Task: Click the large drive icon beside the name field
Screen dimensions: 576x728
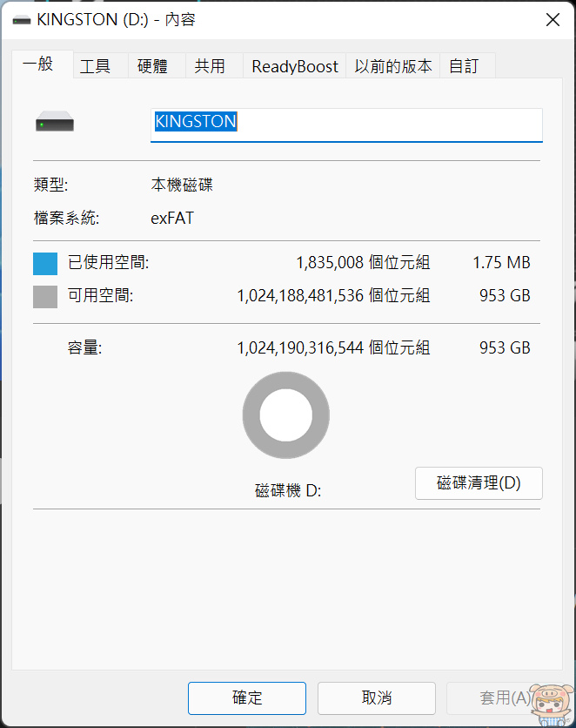Action: click(x=55, y=122)
